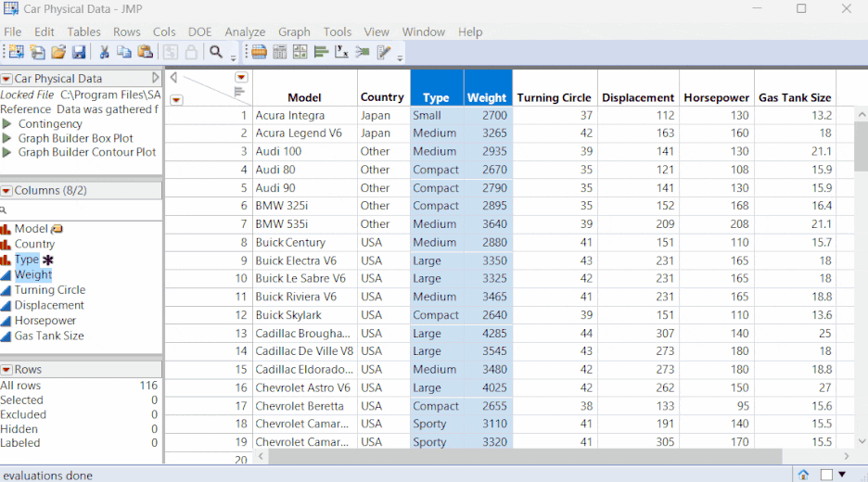Click the grayed-out padlock toolbar icon
The height and width of the screenshot is (482, 868).
[x=191, y=52]
